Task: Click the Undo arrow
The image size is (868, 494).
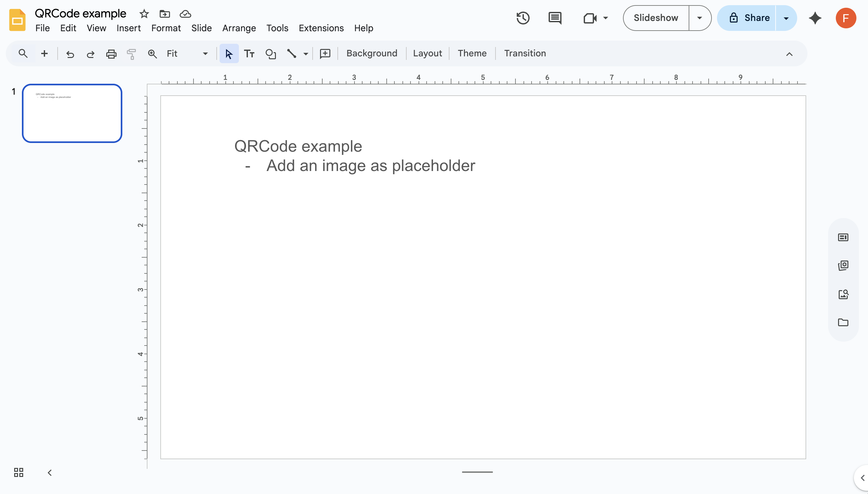Action: [x=70, y=53]
